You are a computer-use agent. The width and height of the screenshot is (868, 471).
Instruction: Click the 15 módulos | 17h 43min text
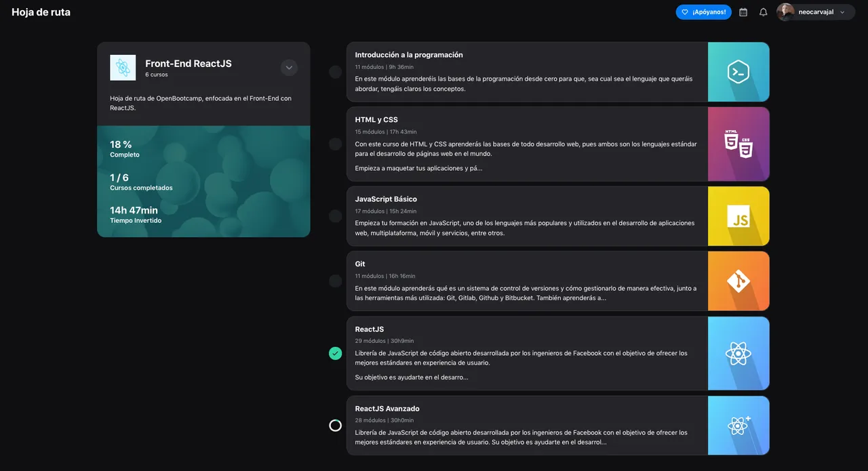pos(386,132)
